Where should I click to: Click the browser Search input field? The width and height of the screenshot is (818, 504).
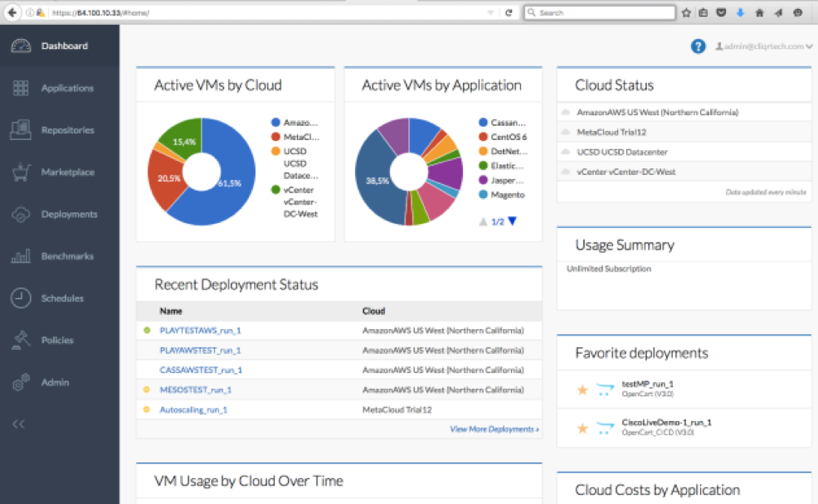coord(600,12)
